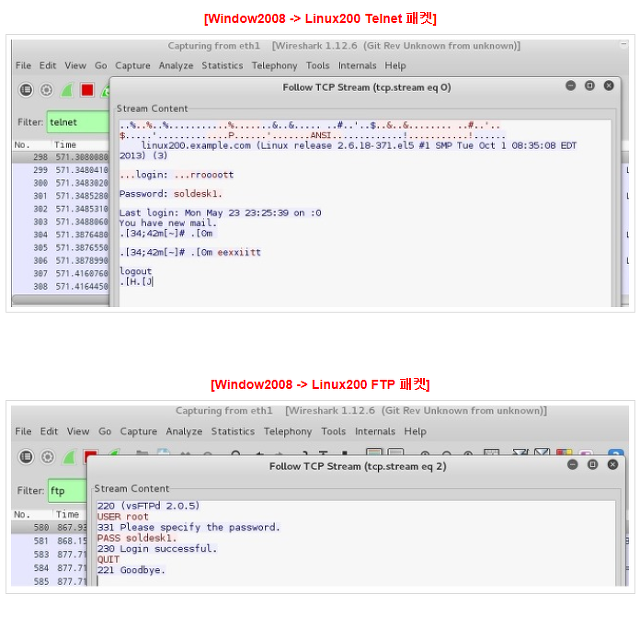
Task: Open Go menu in ftp capture window
Action: [105, 431]
